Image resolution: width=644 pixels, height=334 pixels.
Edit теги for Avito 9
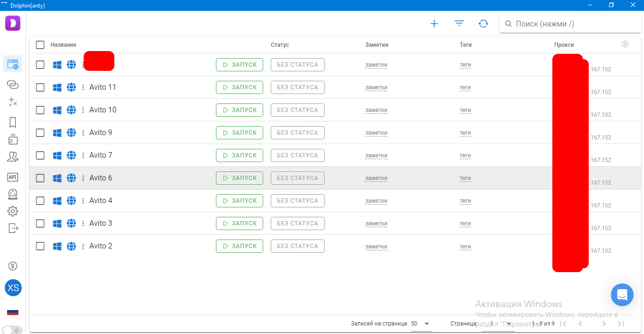click(x=465, y=133)
